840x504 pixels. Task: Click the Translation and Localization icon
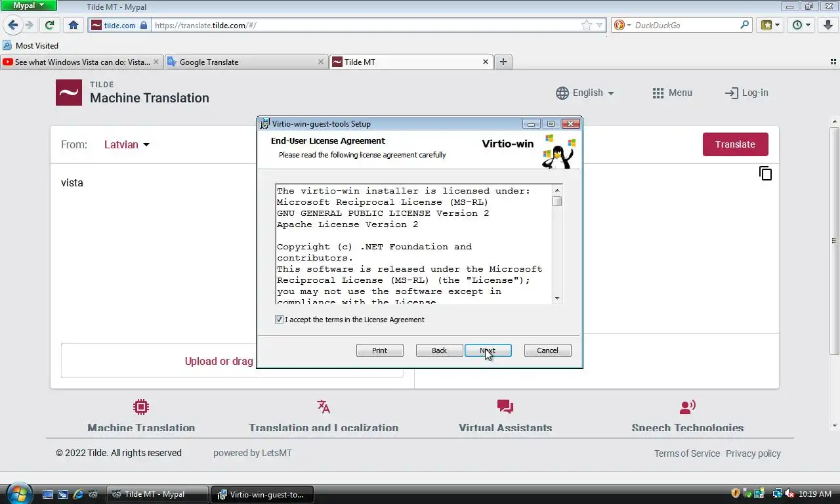324,407
